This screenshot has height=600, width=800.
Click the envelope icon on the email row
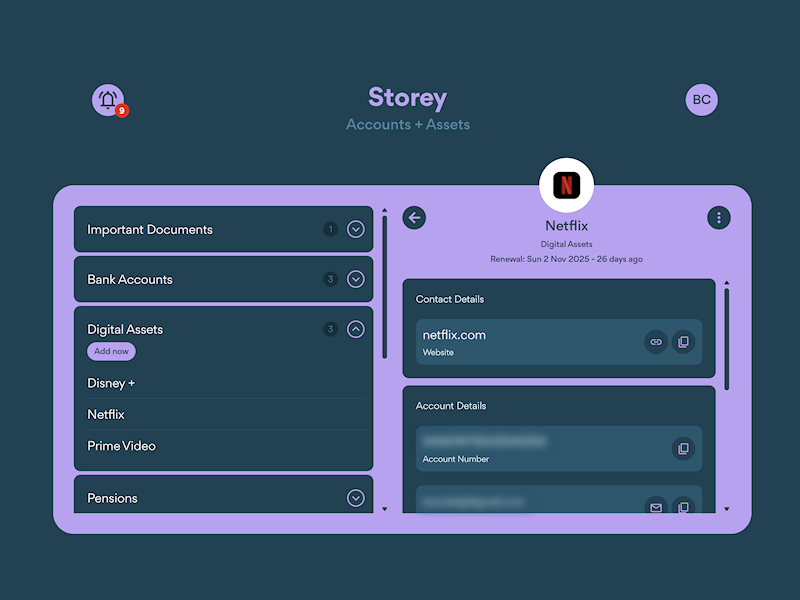coord(656,508)
